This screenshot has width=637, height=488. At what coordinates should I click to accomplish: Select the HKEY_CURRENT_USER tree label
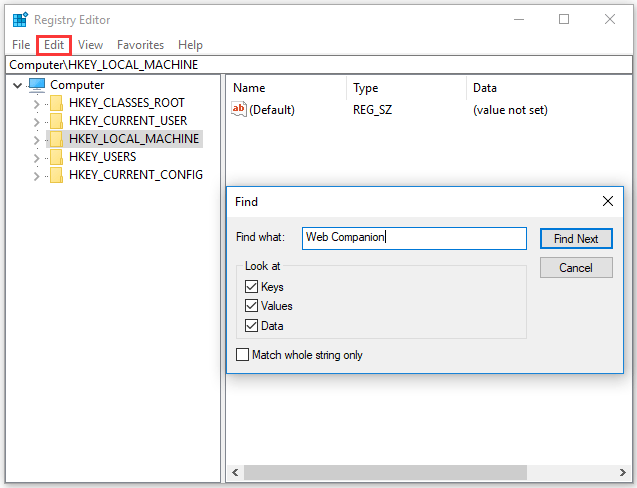coord(128,121)
